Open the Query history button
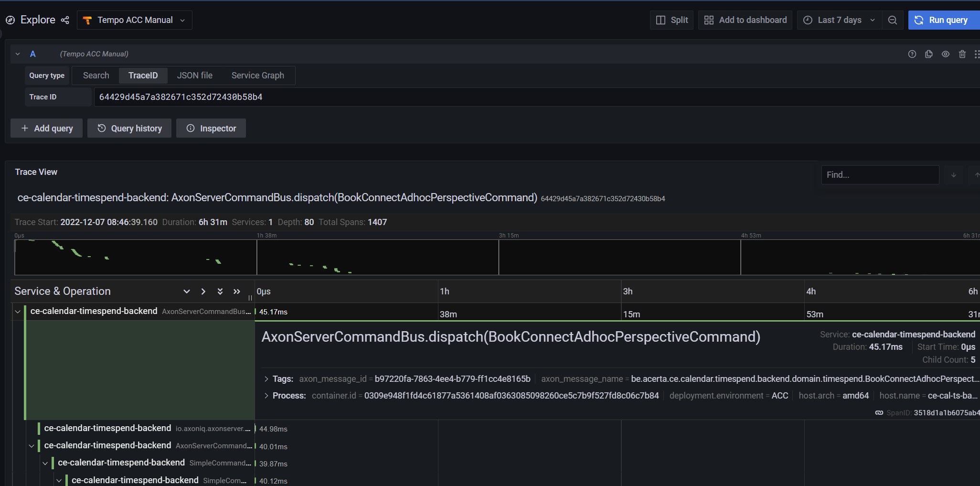 [129, 129]
